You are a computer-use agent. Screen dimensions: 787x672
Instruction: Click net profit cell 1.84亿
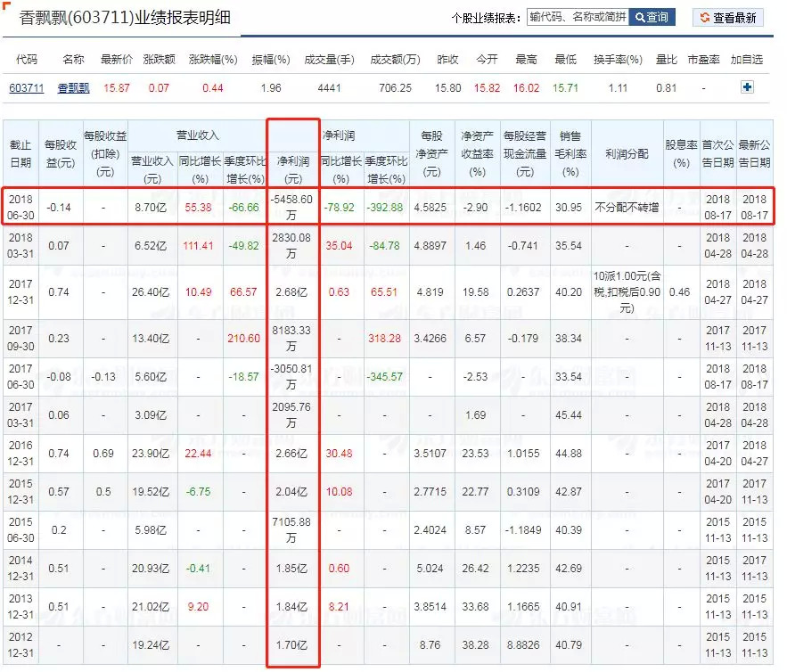point(291,607)
